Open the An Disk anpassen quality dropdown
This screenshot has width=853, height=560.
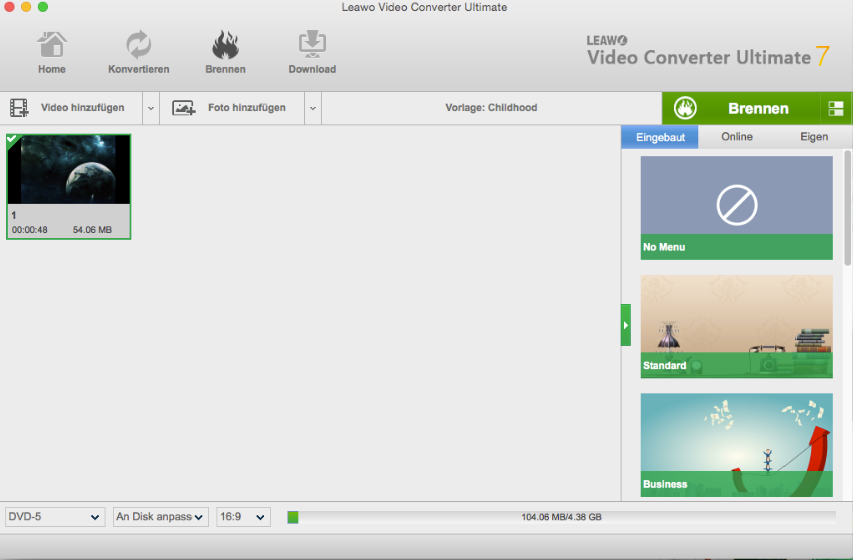[x=160, y=516]
